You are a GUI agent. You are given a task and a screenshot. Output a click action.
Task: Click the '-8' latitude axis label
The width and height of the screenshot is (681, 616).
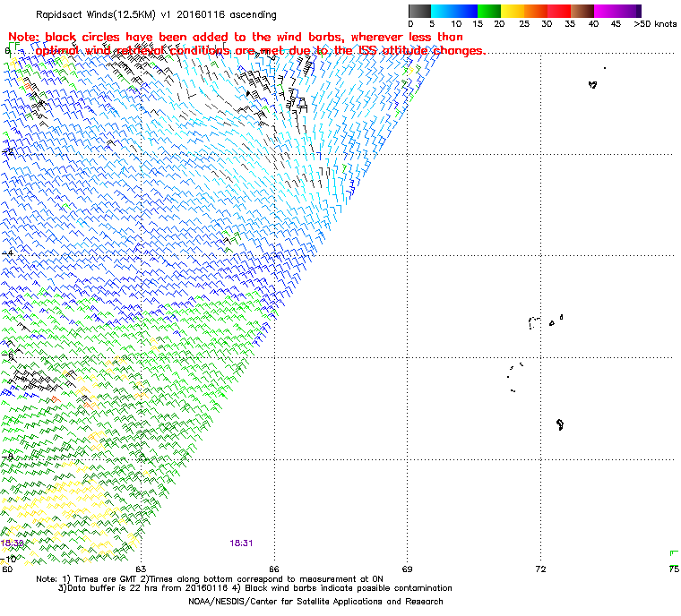click(x=8, y=457)
